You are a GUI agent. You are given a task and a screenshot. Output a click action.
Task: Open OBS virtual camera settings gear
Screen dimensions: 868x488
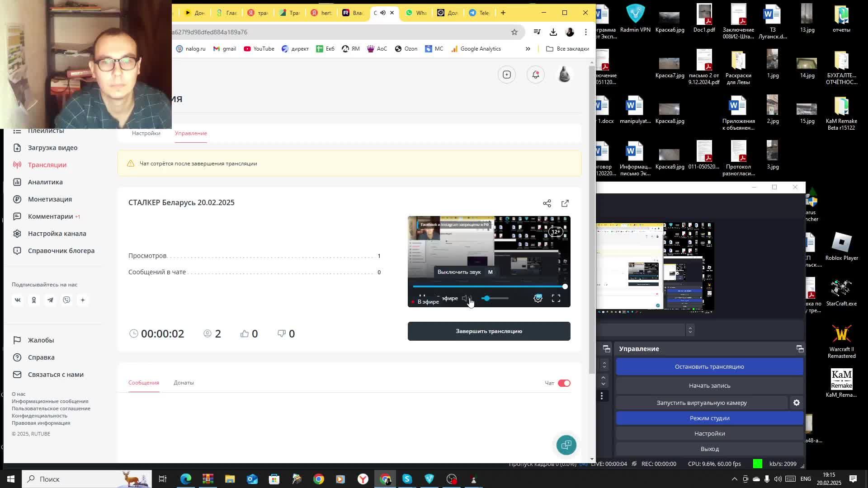(x=797, y=403)
